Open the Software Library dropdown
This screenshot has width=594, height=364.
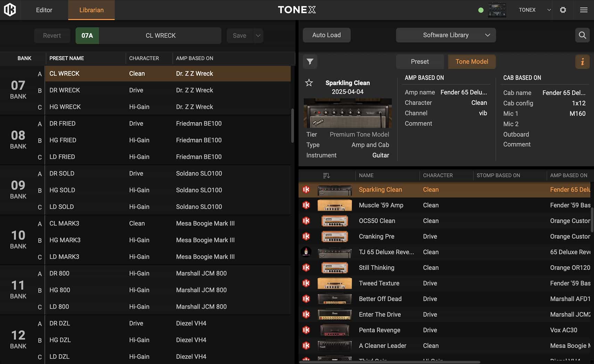click(446, 35)
